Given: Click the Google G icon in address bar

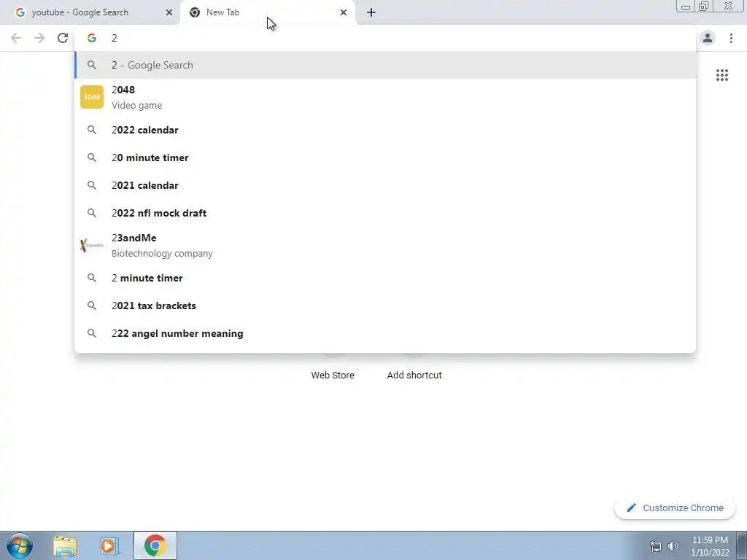Looking at the screenshot, I should coord(91,38).
